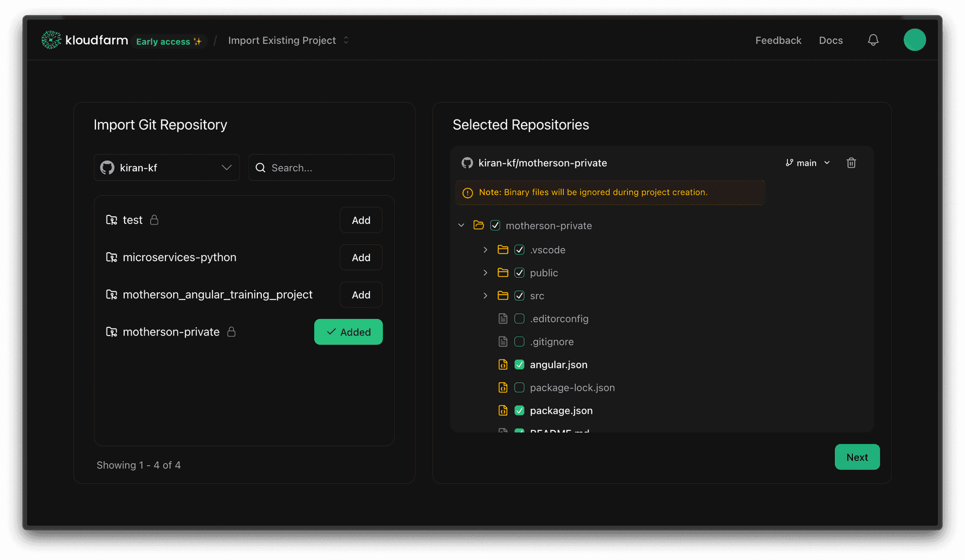Open the kiran-kf account dropdown
This screenshot has height=560, width=965.
click(167, 167)
